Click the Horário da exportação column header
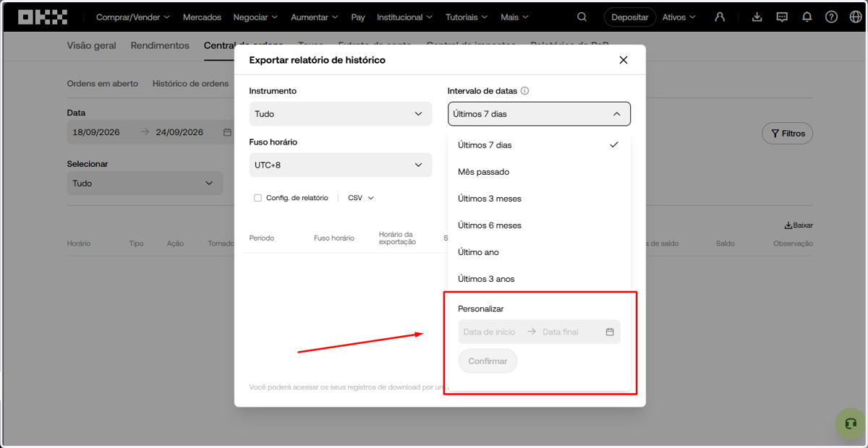The image size is (868, 448). (397, 238)
